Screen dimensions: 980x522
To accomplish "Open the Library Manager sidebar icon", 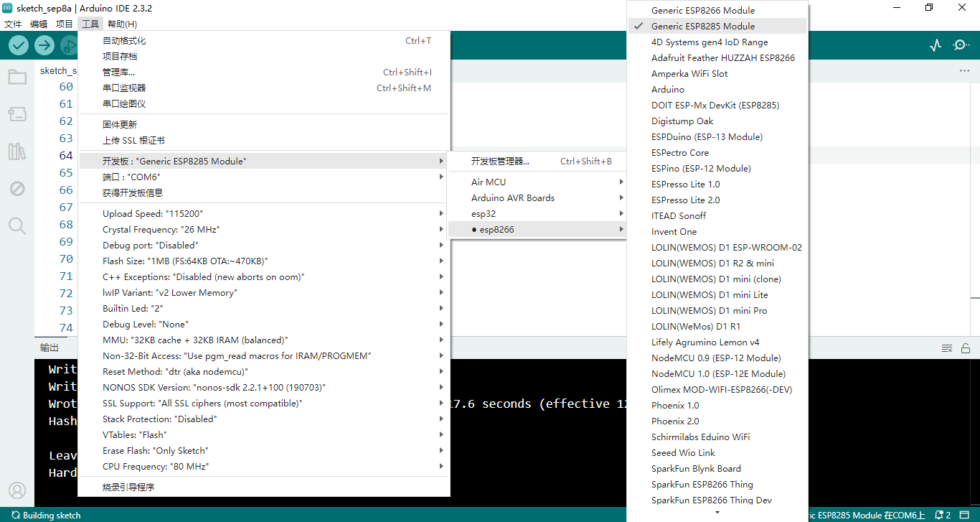I will click(x=17, y=152).
